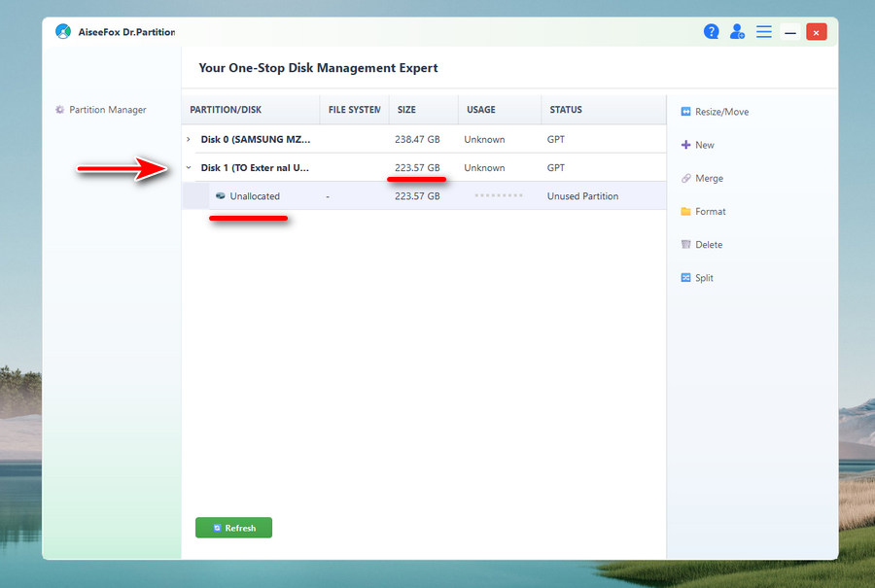Click Disk 1 Unknown usage cell

tap(484, 167)
